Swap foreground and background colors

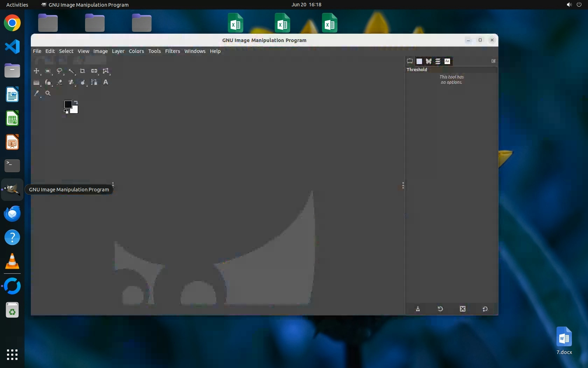click(x=76, y=102)
